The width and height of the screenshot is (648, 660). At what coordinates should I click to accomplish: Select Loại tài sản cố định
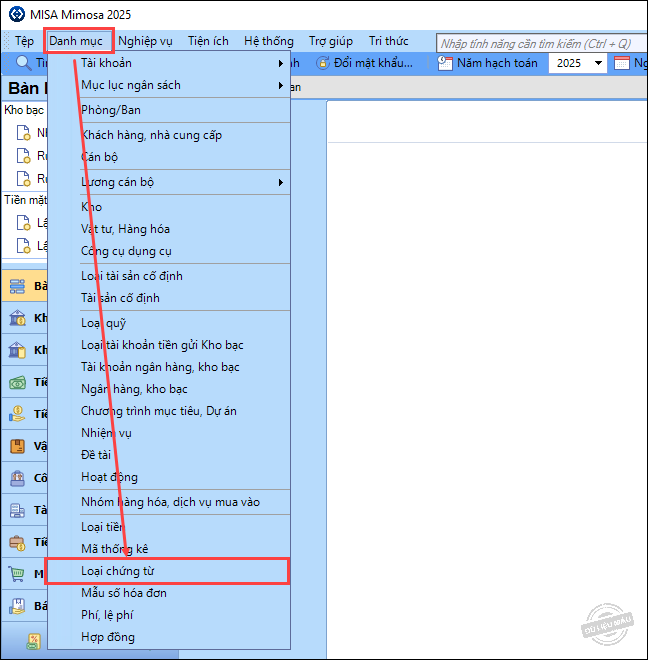(169, 276)
